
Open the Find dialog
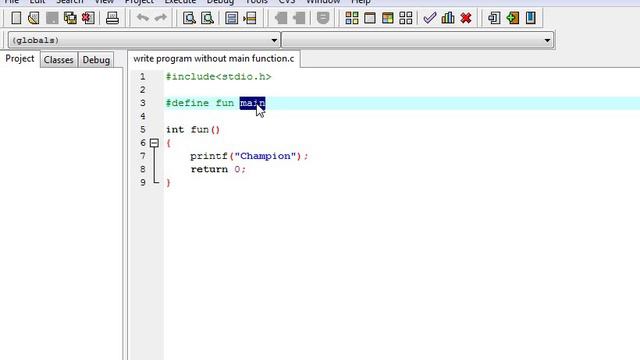tap(189, 18)
